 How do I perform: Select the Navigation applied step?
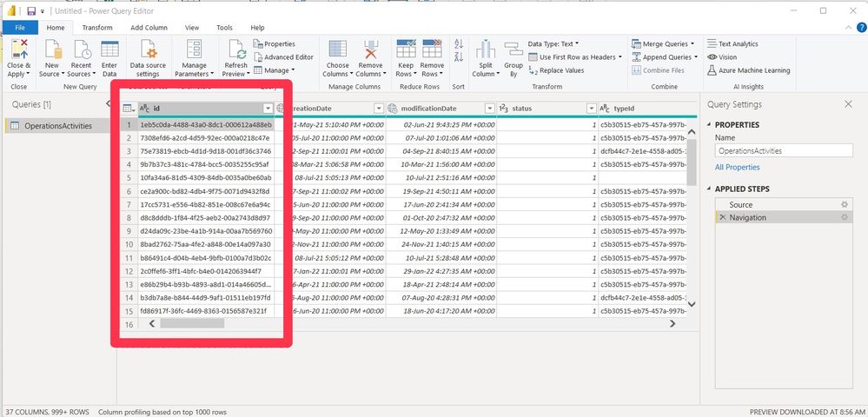click(784, 218)
